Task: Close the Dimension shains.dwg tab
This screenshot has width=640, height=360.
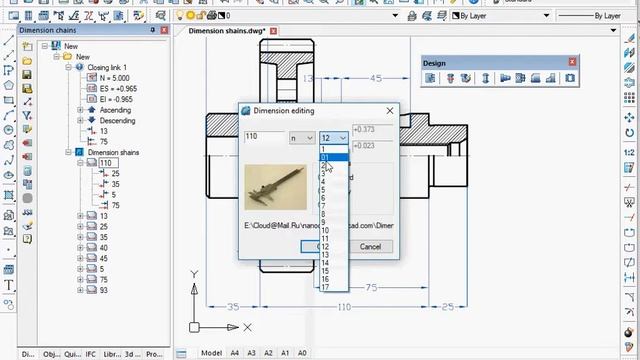Action: click(273, 31)
